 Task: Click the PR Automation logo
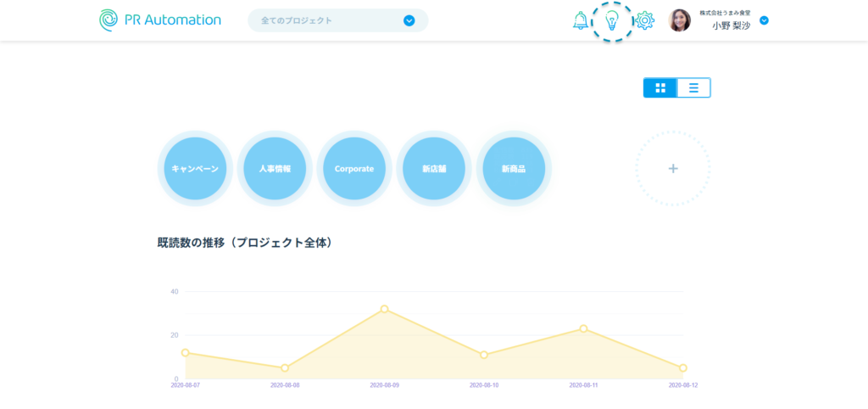tap(160, 20)
